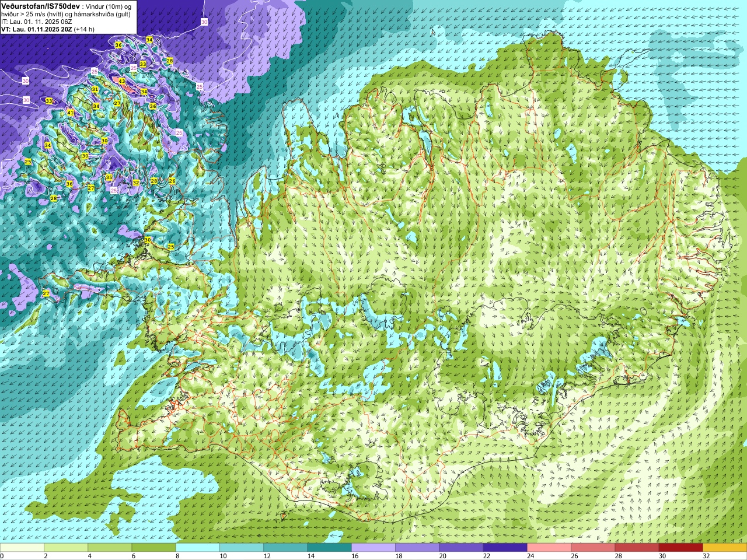This screenshot has width=747, height=560.
Task: Click the yellow gust label 35
Action: click(x=109, y=177)
